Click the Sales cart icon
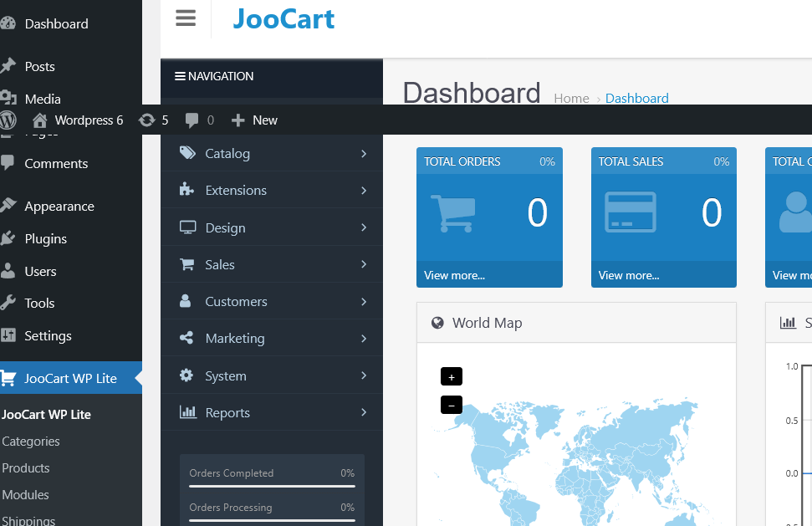 pos(187,264)
